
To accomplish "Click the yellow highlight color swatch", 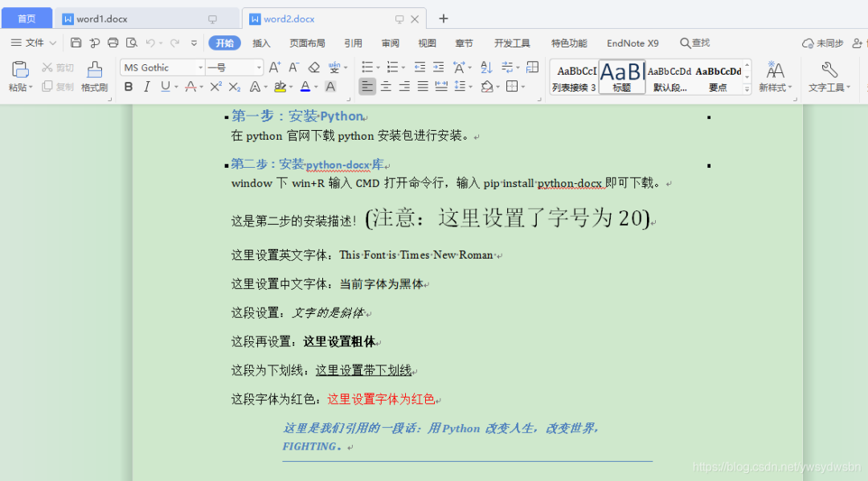I will (280, 90).
